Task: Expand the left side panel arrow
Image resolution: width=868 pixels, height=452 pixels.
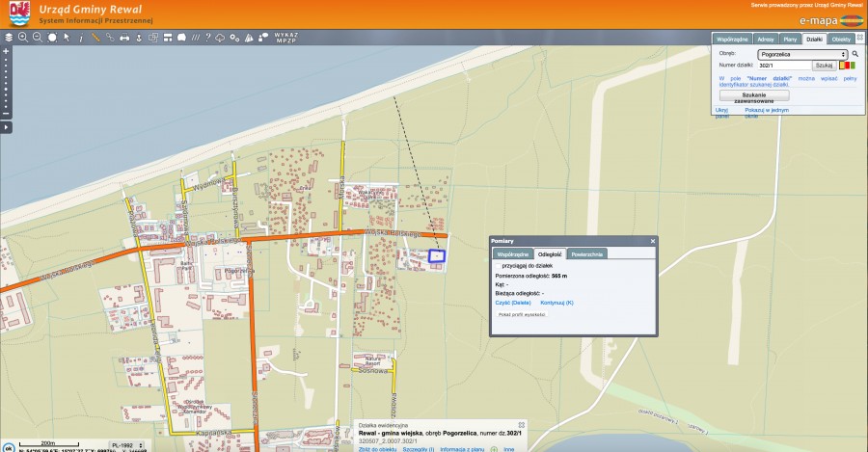Action: coord(7,127)
